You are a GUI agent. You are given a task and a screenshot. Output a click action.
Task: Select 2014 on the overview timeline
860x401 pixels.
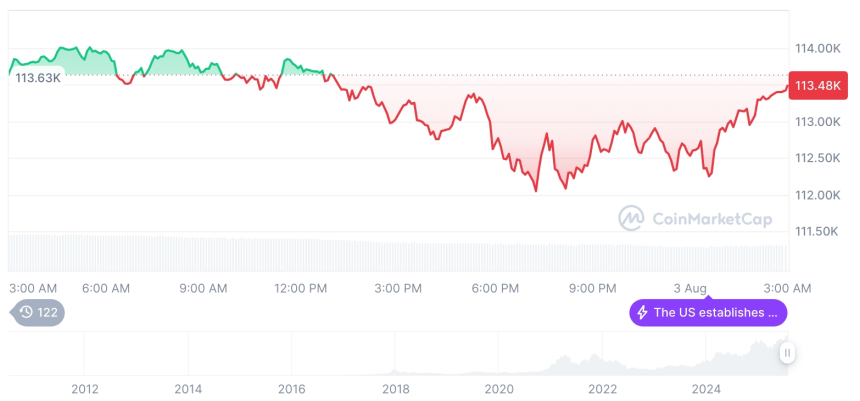coord(188,388)
